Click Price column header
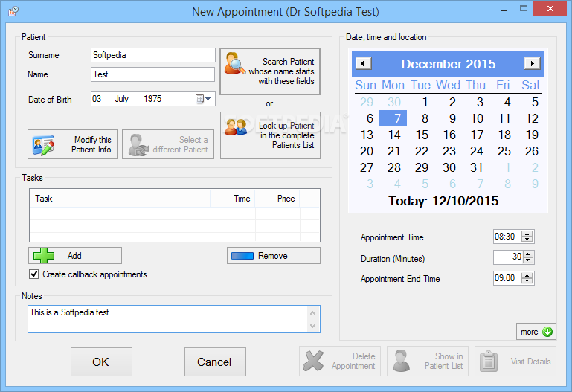 (277, 199)
